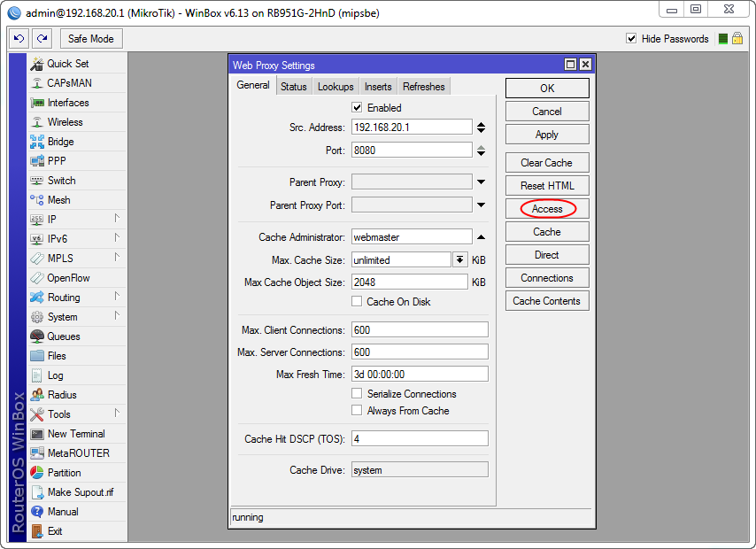
Task: Toggle the Safe Mode button
Action: (x=91, y=39)
